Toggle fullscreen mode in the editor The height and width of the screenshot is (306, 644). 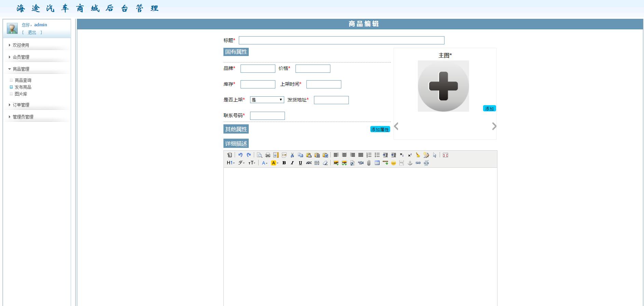tap(446, 155)
